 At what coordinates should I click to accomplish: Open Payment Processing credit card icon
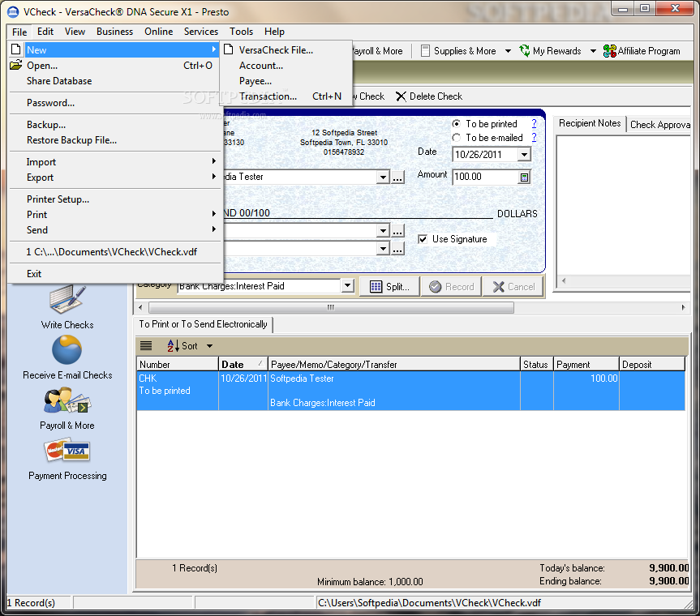click(67, 451)
